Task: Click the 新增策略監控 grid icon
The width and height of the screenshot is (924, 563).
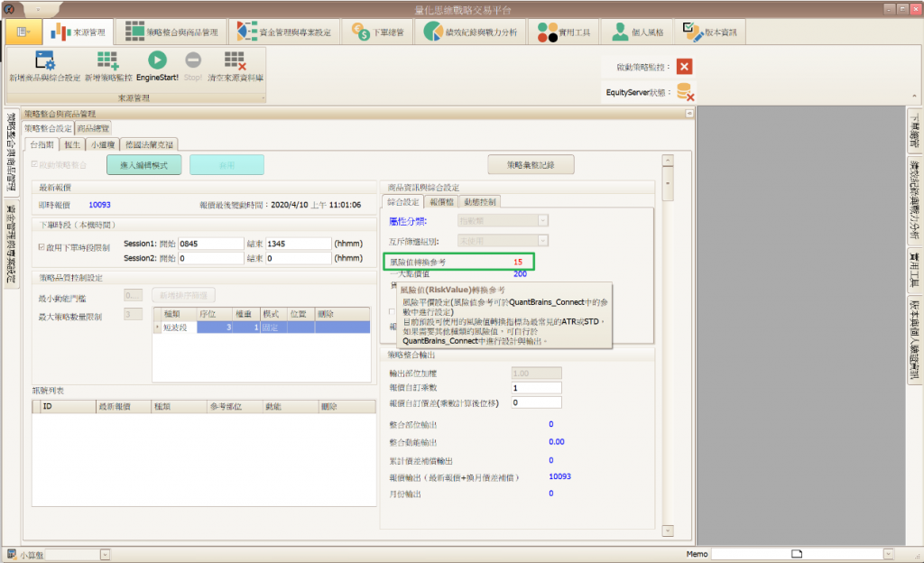Action: click(108, 60)
